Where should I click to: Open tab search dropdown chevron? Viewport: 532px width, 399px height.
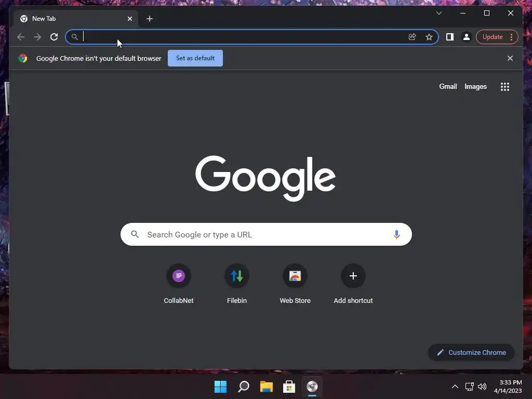click(439, 13)
